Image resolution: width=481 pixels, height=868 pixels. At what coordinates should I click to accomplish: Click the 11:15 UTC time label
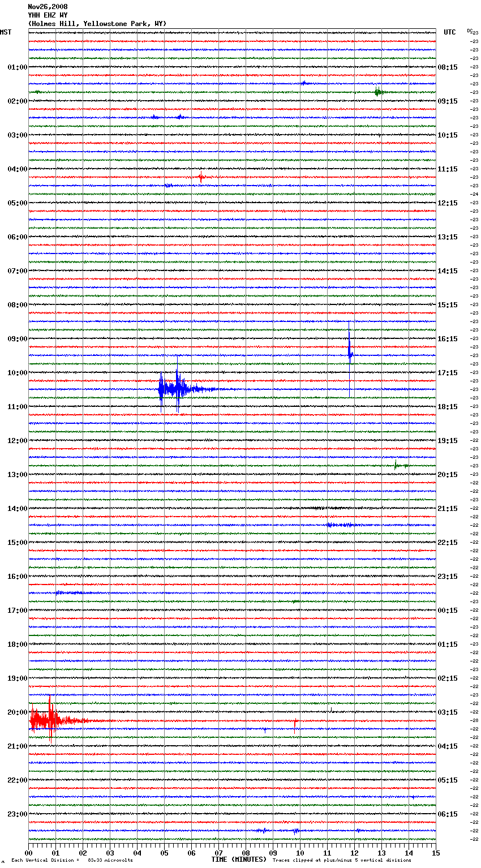point(448,169)
